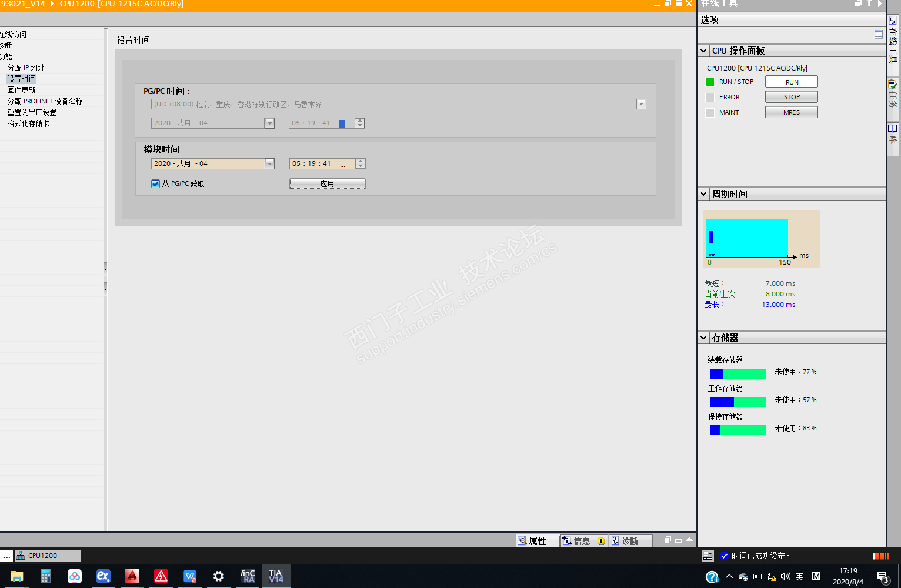Click the help question-mark tray icon
This screenshot has height=588, width=901.
pos(712,577)
